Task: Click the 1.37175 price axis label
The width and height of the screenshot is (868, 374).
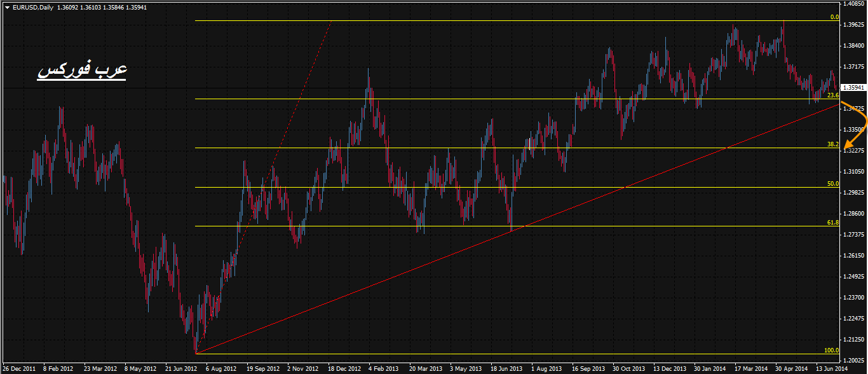Action: tap(854, 67)
